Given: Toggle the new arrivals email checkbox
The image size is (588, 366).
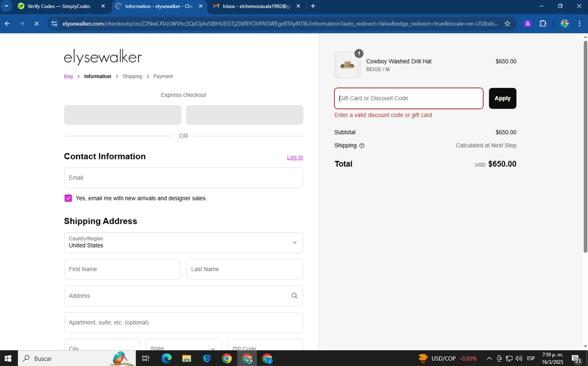Looking at the screenshot, I should pos(68,198).
